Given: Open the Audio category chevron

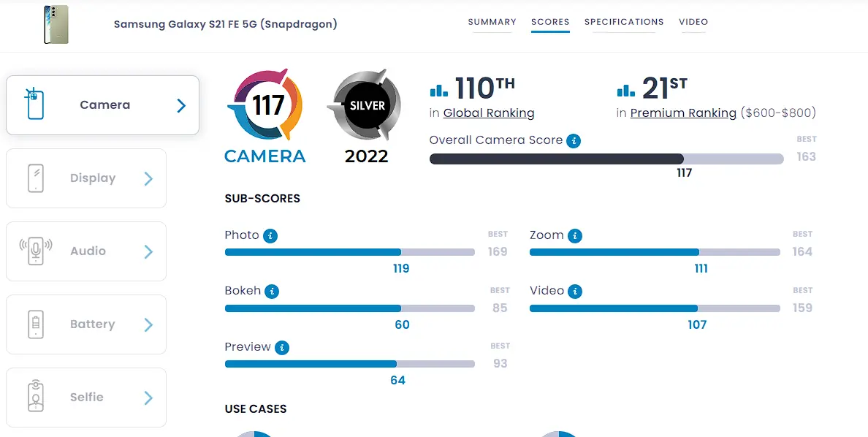Looking at the screenshot, I should pyautogui.click(x=148, y=251).
